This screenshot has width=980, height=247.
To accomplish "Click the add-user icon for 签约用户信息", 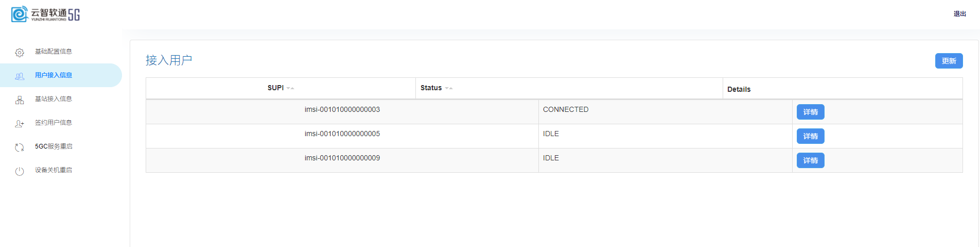I will point(20,124).
